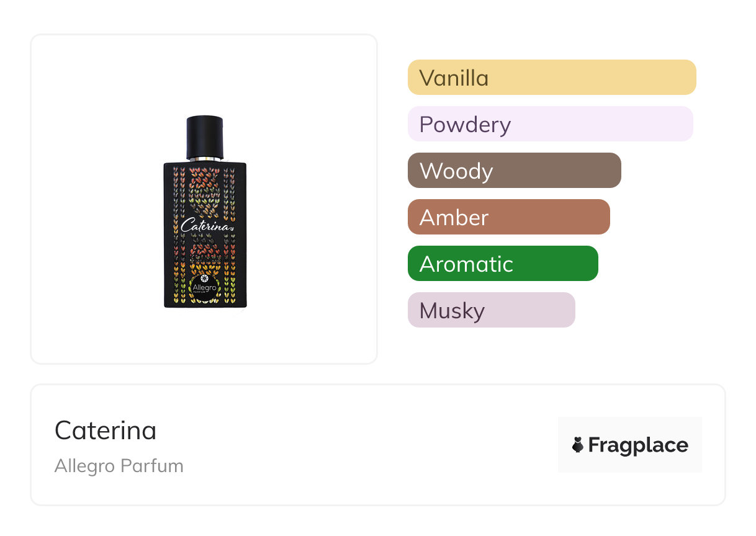This screenshot has height=536, width=756.
Task: Click the Fragplace bottle logo icon
Action: [x=578, y=445]
